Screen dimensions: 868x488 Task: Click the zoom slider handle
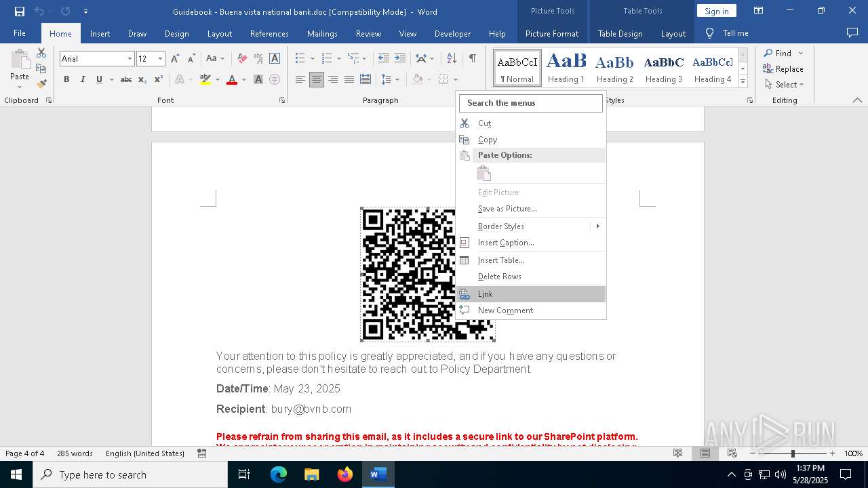click(x=793, y=453)
